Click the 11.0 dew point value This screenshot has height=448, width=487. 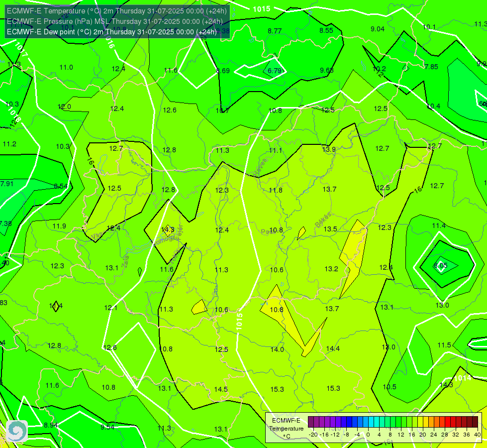(x=66, y=67)
